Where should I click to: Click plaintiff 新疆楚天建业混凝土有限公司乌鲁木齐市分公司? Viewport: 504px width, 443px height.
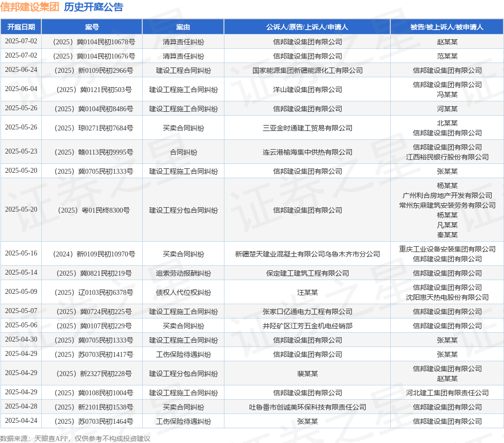[x=307, y=254]
